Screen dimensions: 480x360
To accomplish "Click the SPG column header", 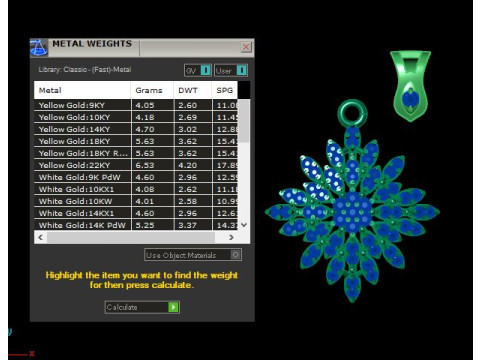I will 224,90.
